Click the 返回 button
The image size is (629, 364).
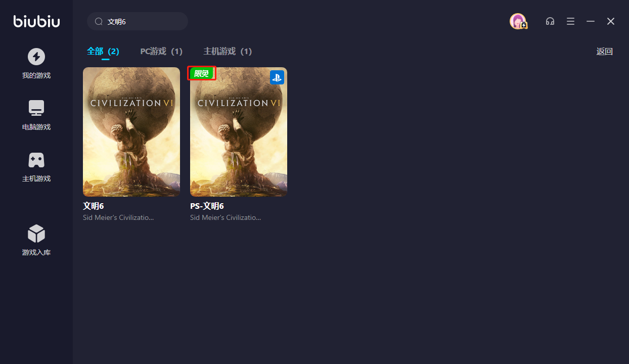(605, 51)
